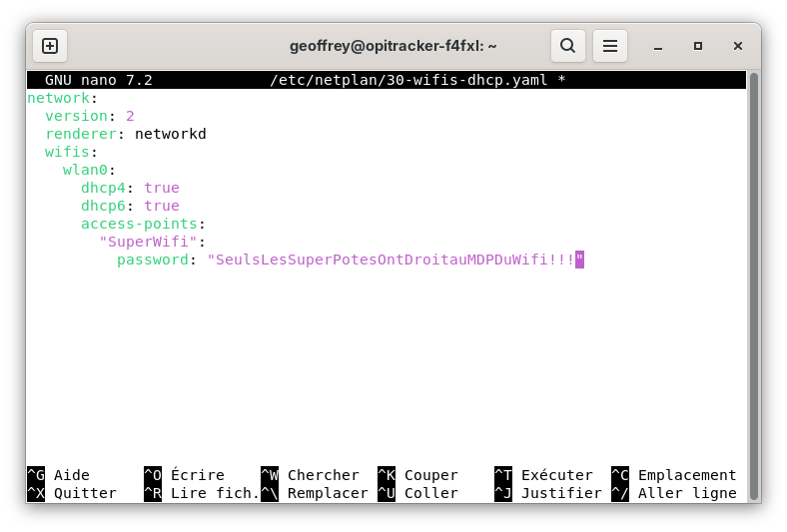This screenshot has width=787, height=532.
Task: Click the ^/ Aller ligne shortcut
Action: [x=674, y=493]
